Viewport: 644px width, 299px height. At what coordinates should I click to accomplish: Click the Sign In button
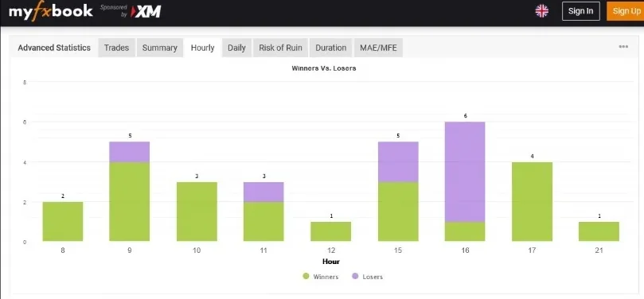[x=581, y=11]
